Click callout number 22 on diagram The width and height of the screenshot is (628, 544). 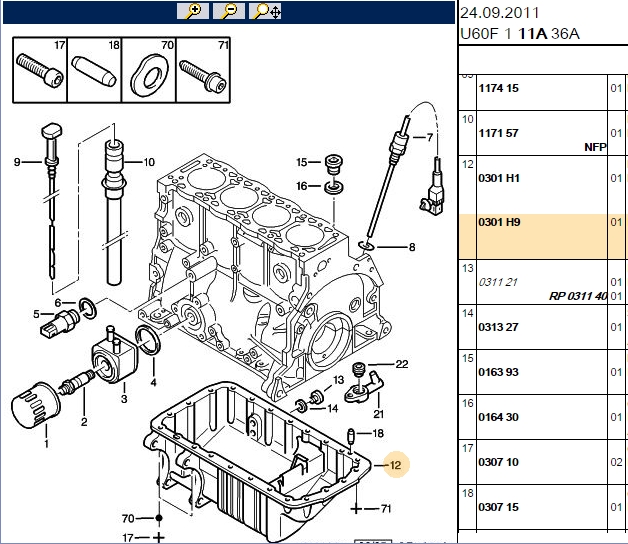point(402,364)
